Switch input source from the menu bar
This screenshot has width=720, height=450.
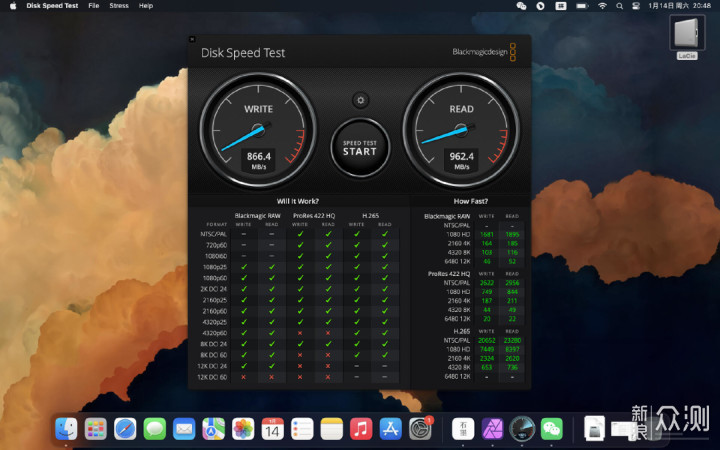coord(561,6)
